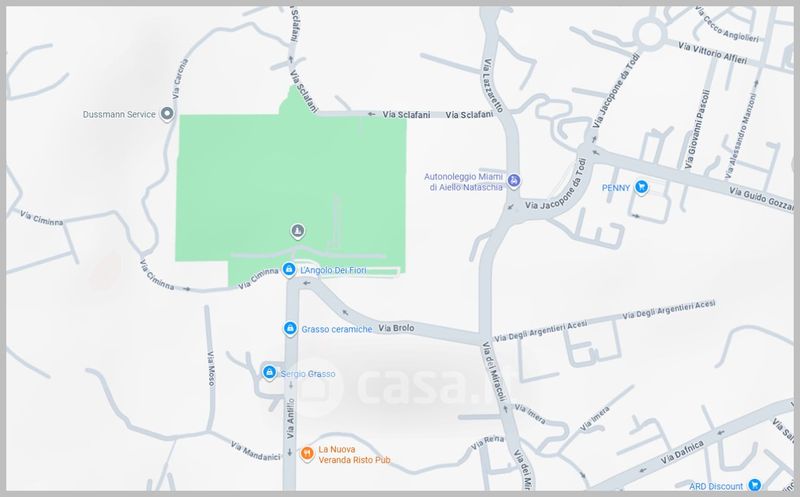Select the Autonoleggio Miami bicycle marker icon
The image size is (800, 497).
(514, 180)
